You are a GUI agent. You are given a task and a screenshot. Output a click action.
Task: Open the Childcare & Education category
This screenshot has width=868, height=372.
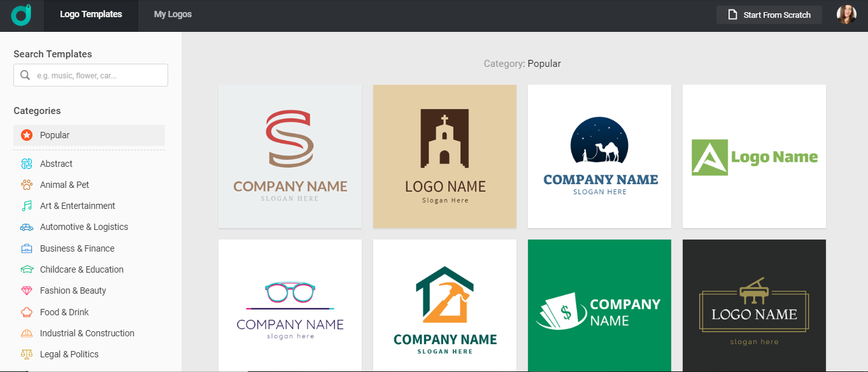point(82,269)
